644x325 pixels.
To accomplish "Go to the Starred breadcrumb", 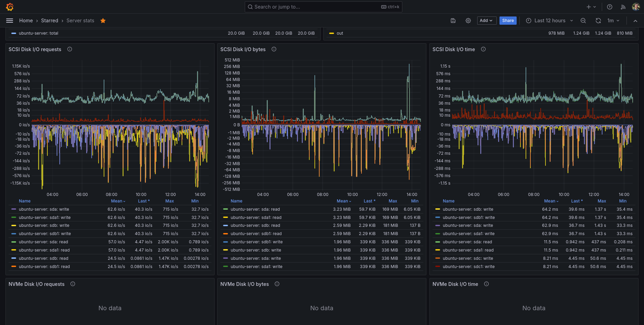I will pyautogui.click(x=50, y=21).
